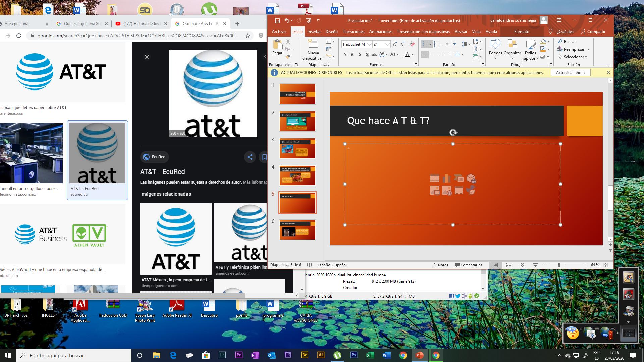This screenshot has width=644, height=362.
Task: Click the Comentarios button in status bar
Action: [x=468, y=265]
